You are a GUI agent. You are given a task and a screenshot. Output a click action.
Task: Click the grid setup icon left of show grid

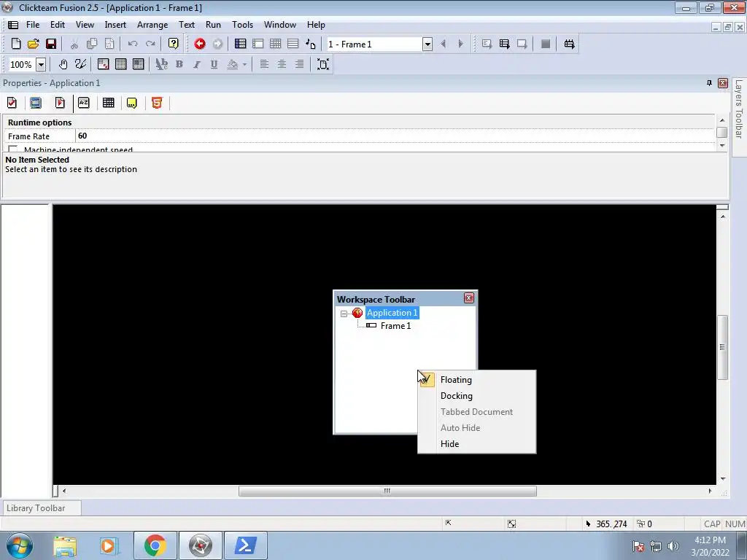104,64
